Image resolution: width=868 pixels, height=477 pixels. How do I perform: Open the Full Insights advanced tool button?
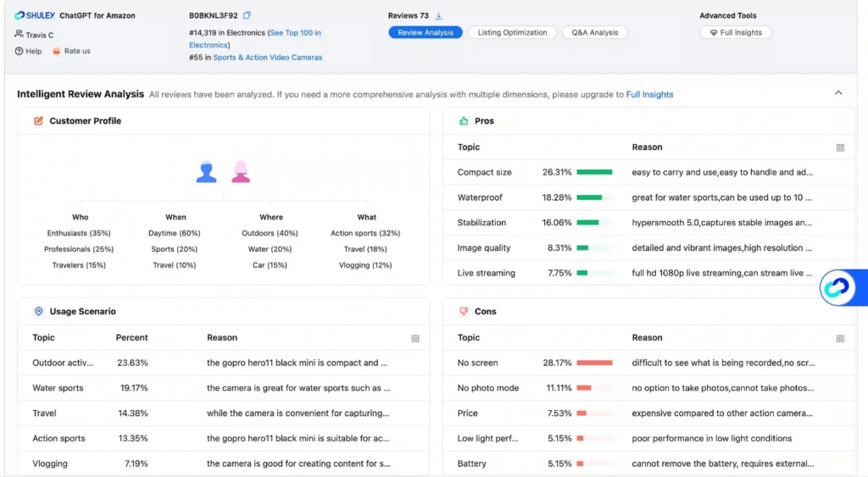click(736, 33)
